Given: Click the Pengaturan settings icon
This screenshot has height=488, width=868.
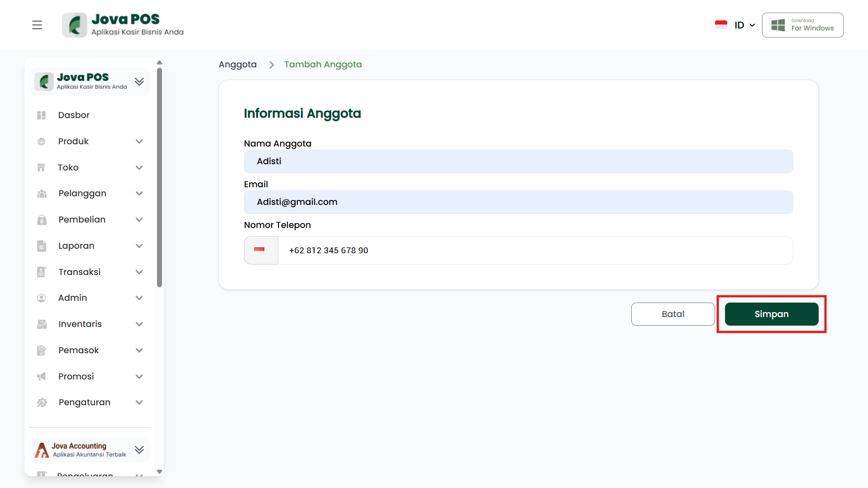Looking at the screenshot, I should [42, 403].
